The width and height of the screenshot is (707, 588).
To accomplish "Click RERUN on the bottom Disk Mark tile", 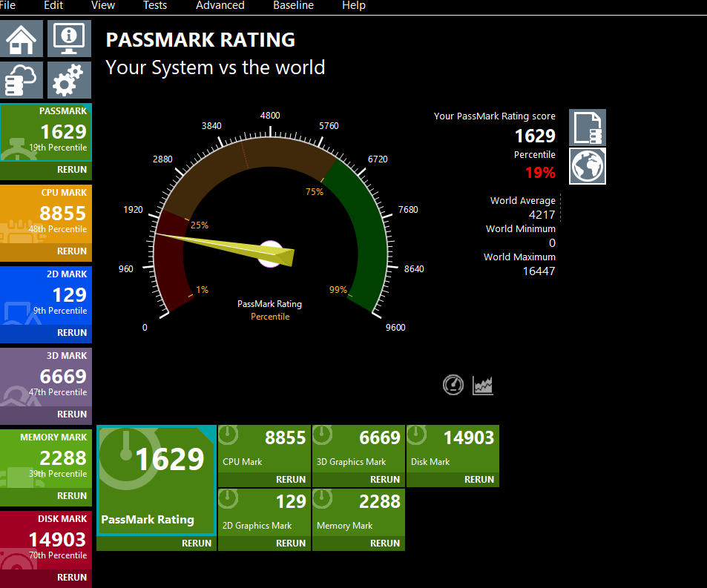I will coord(479,480).
